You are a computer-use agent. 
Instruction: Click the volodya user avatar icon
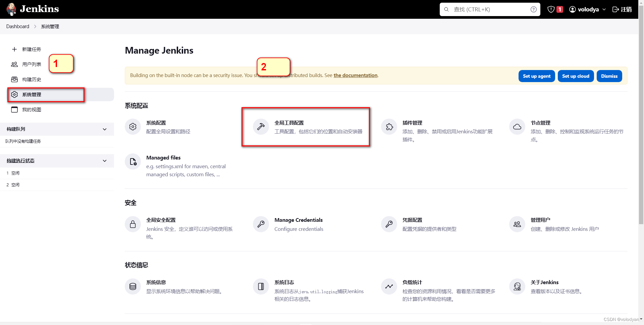[573, 9]
